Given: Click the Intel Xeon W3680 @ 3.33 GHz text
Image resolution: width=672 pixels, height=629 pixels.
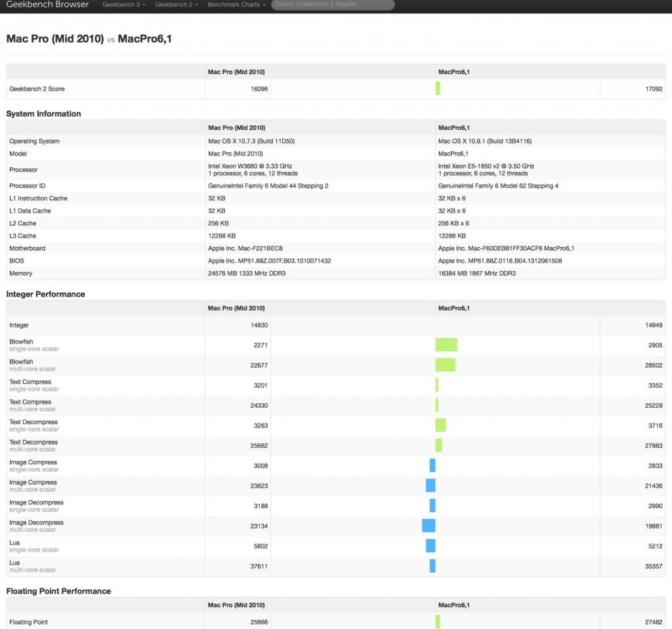Looking at the screenshot, I should pyautogui.click(x=250, y=166).
